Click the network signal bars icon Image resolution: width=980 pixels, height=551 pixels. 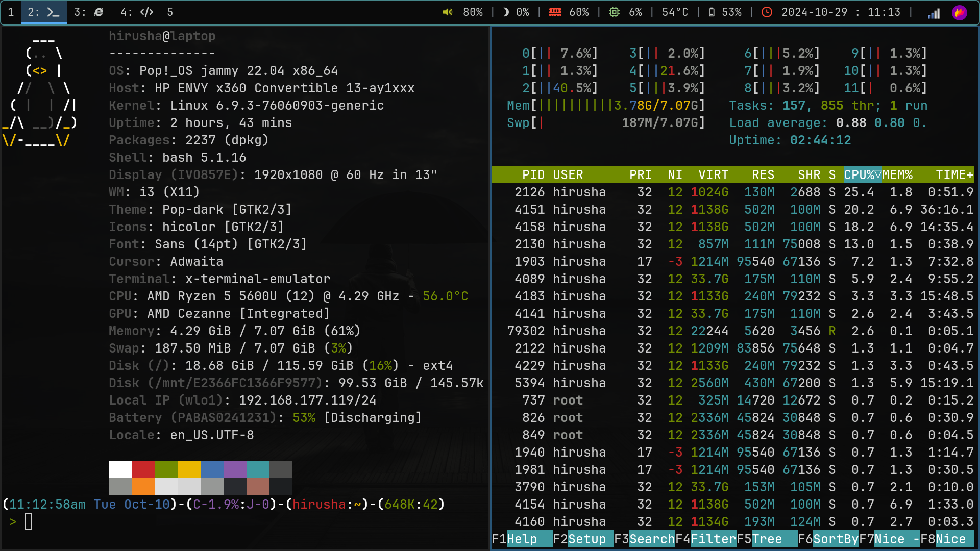tap(934, 14)
